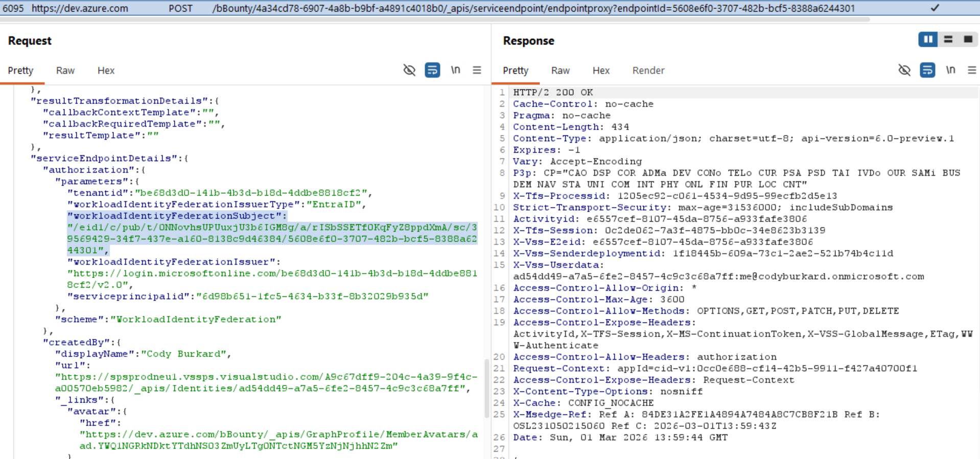Screen dimensions: 980x459
Task: Open the Raw tab in Request
Action: point(65,71)
